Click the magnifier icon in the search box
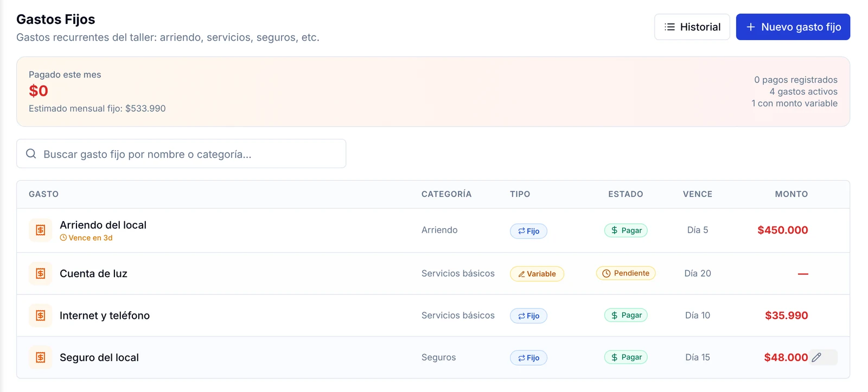This screenshot has width=868, height=392. coord(31,154)
